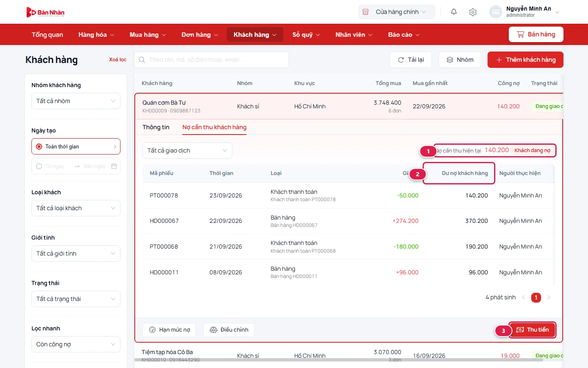Click voucher code HD000067
588x368 pixels.
(x=164, y=221)
